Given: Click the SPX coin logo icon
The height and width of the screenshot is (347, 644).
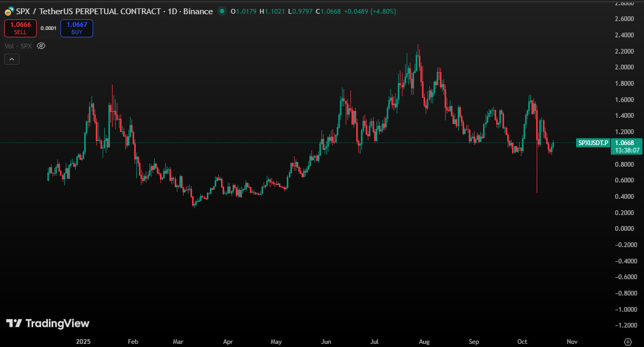Looking at the screenshot, I should 9,11.
